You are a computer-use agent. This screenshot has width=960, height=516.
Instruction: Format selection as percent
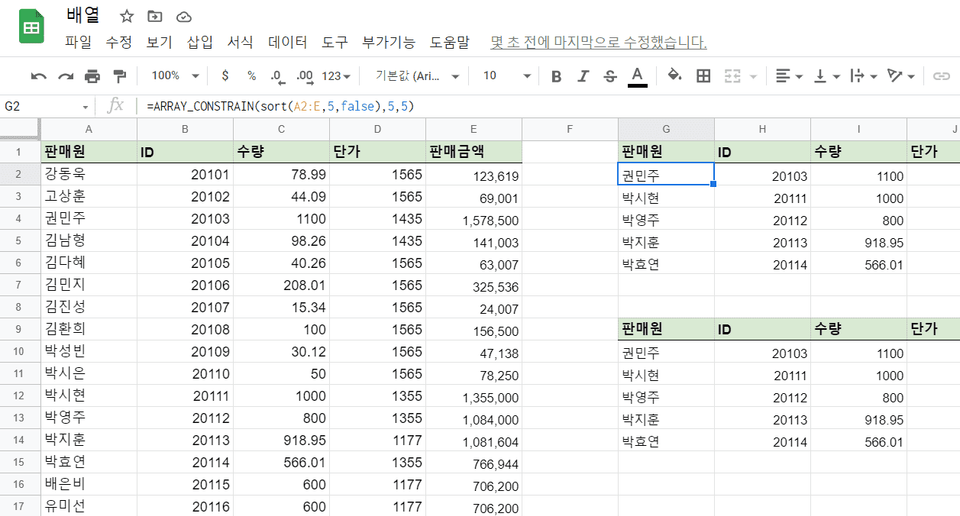point(252,75)
